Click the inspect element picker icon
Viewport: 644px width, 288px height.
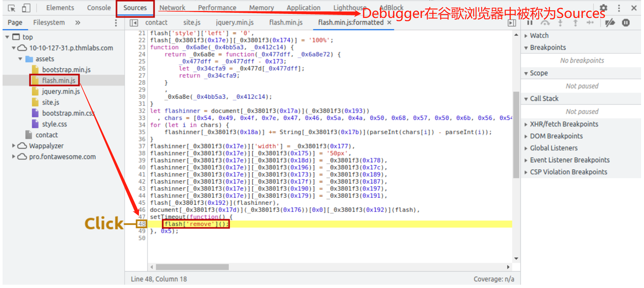point(11,8)
